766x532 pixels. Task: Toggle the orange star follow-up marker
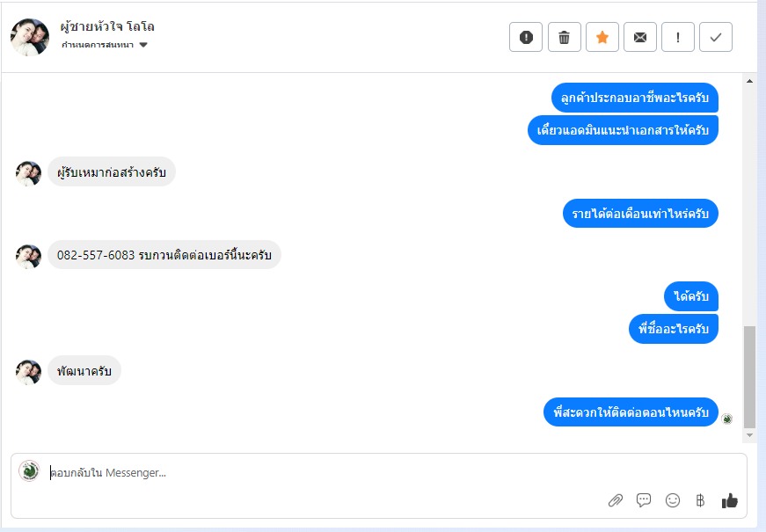[x=602, y=37]
